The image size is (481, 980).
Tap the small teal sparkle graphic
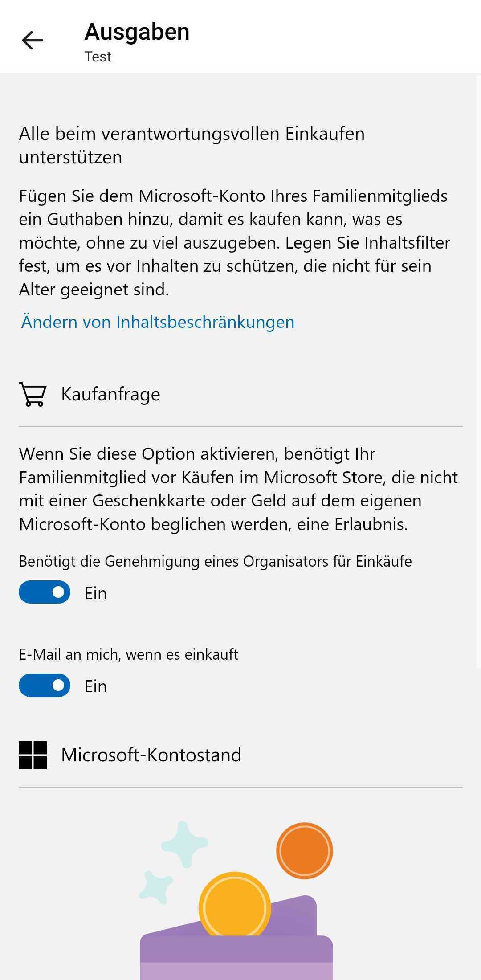tap(155, 887)
